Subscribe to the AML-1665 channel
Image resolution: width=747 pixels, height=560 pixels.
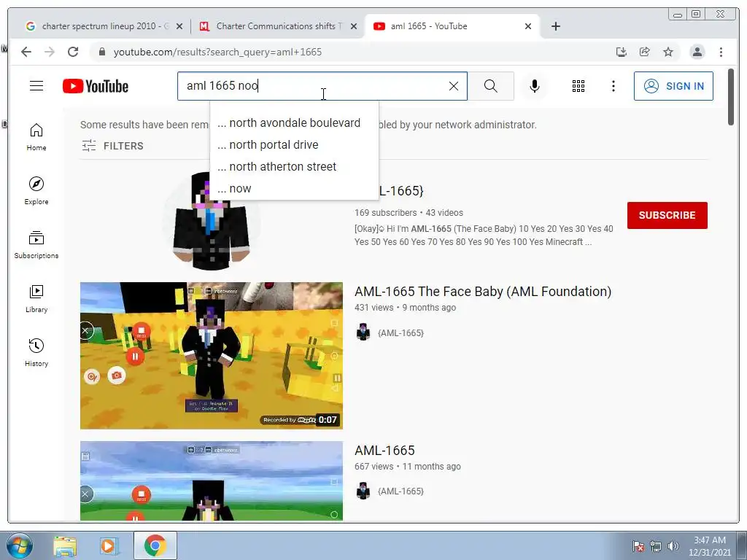[667, 215]
